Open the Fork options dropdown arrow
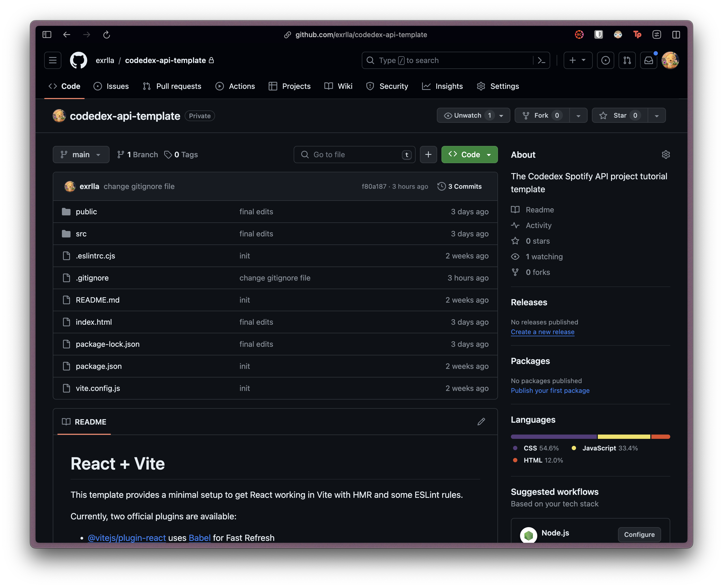This screenshot has width=723, height=588. tap(578, 116)
